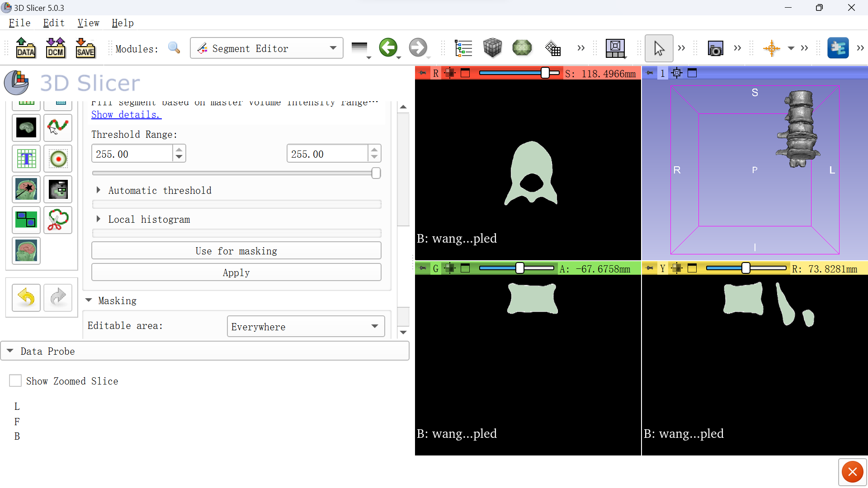This screenshot has width=868, height=488.
Task: Open the Volume Rendering cube icon
Action: click(x=492, y=48)
